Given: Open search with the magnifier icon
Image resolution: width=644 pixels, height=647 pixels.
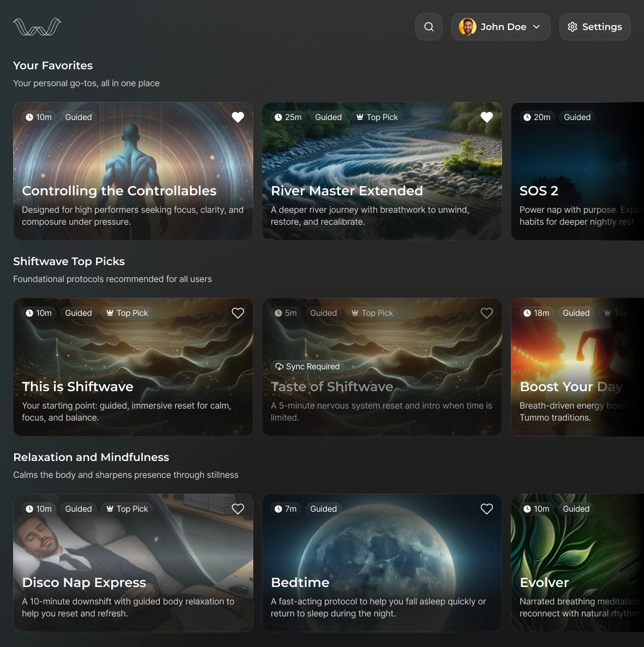Looking at the screenshot, I should tap(429, 27).
